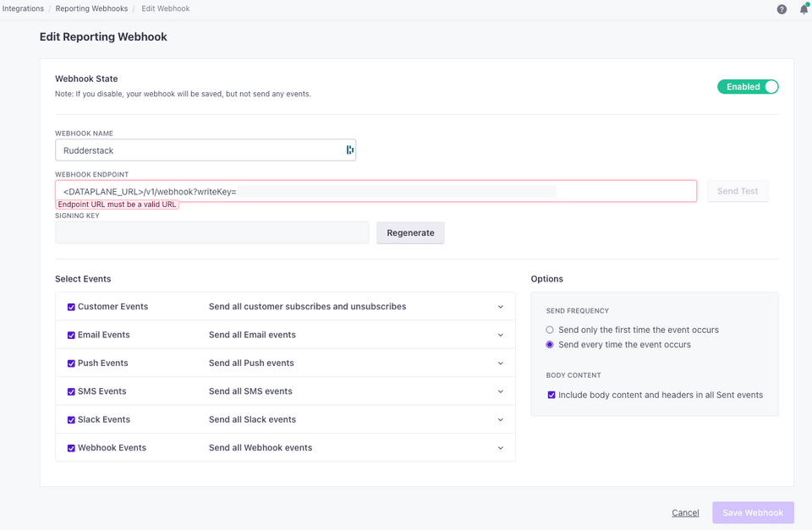Open the help menu
Viewport: 812px width, 530px height.
coord(781,9)
